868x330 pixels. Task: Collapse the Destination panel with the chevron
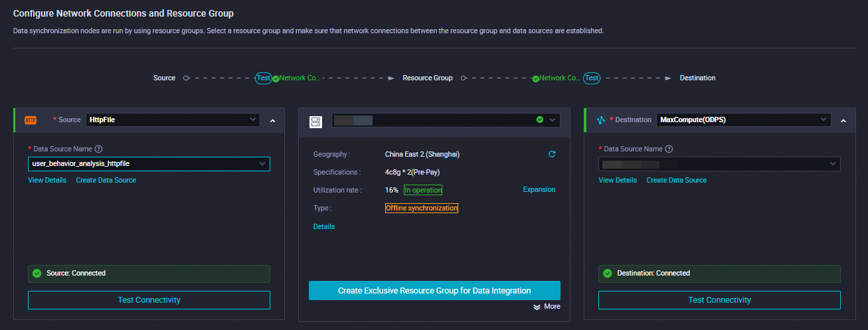click(843, 121)
